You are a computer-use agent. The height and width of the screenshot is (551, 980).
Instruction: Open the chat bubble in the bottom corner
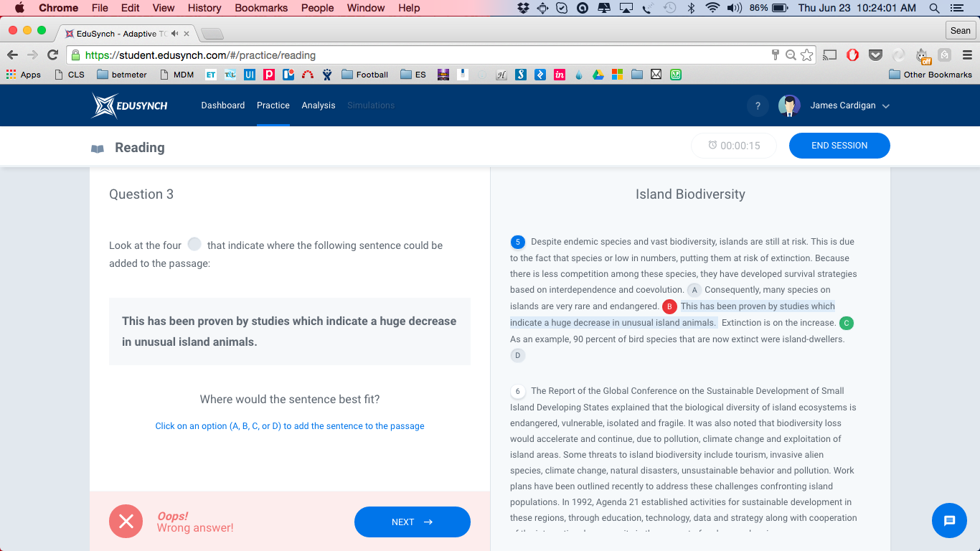(x=949, y=521)
